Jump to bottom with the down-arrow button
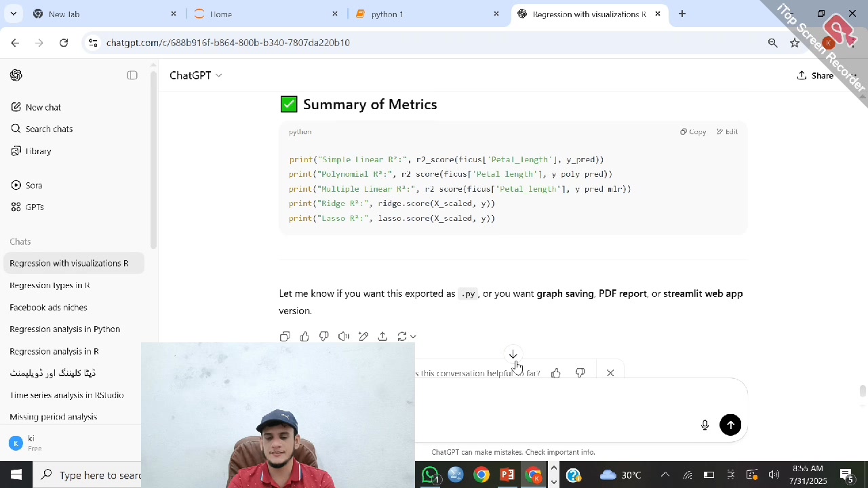Image resolution: width=868 pixels, height=488 pixels. 513,354
